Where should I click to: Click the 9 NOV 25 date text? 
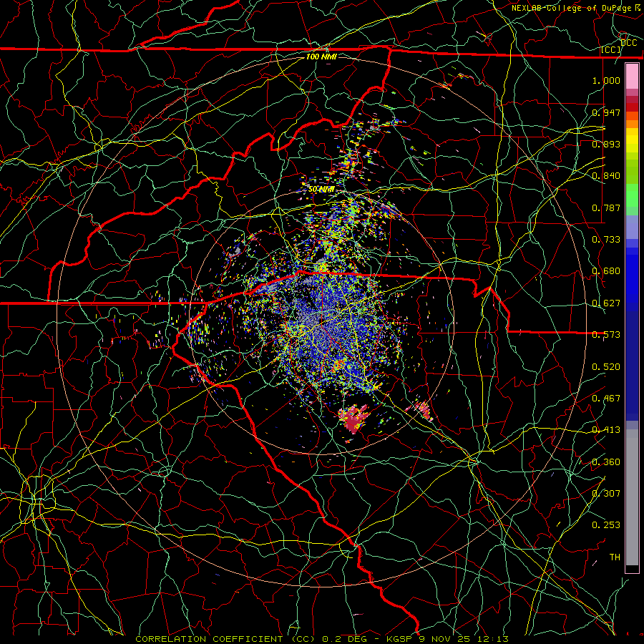coord(445,639)
